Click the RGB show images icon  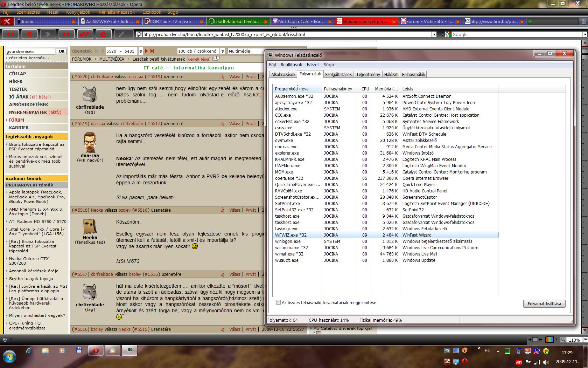click(x=549, y=340)
